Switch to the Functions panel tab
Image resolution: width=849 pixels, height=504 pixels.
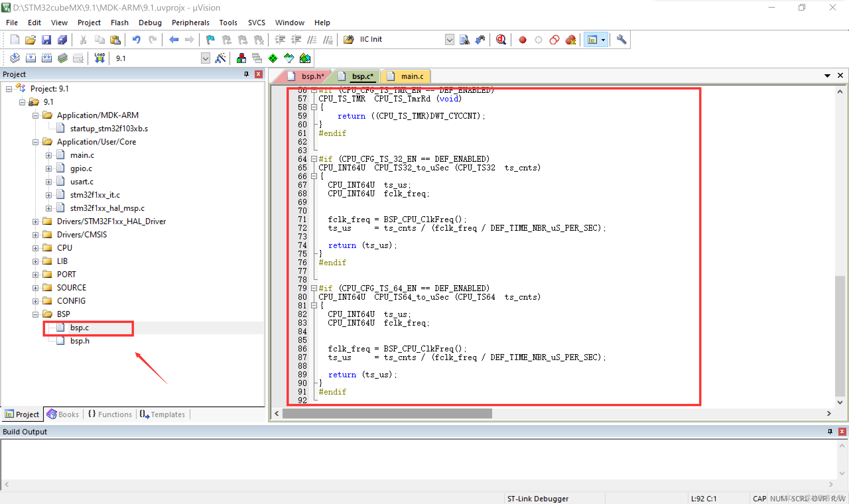coord(110,414)
